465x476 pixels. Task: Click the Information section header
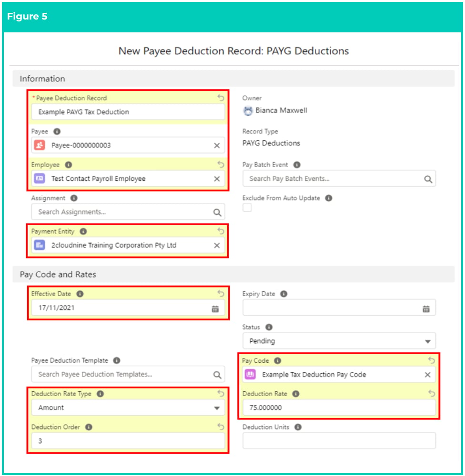[x=233, y=79]
